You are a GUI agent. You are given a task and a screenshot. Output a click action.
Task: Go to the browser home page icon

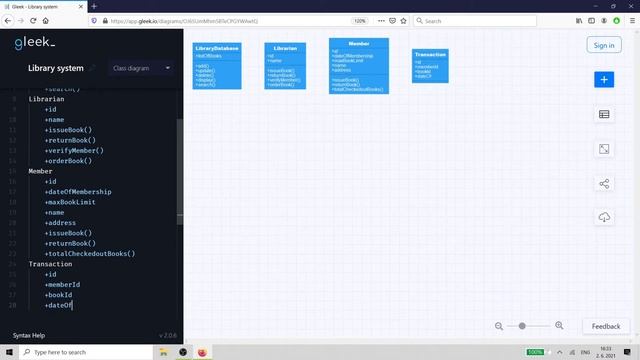pyautogui.click(x=45, y=21)
